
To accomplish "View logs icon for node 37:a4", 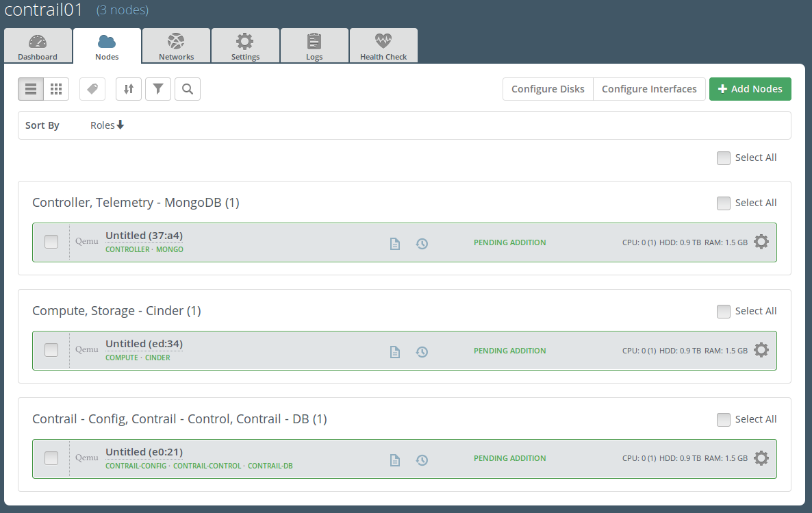I will (x=394, y=244).
